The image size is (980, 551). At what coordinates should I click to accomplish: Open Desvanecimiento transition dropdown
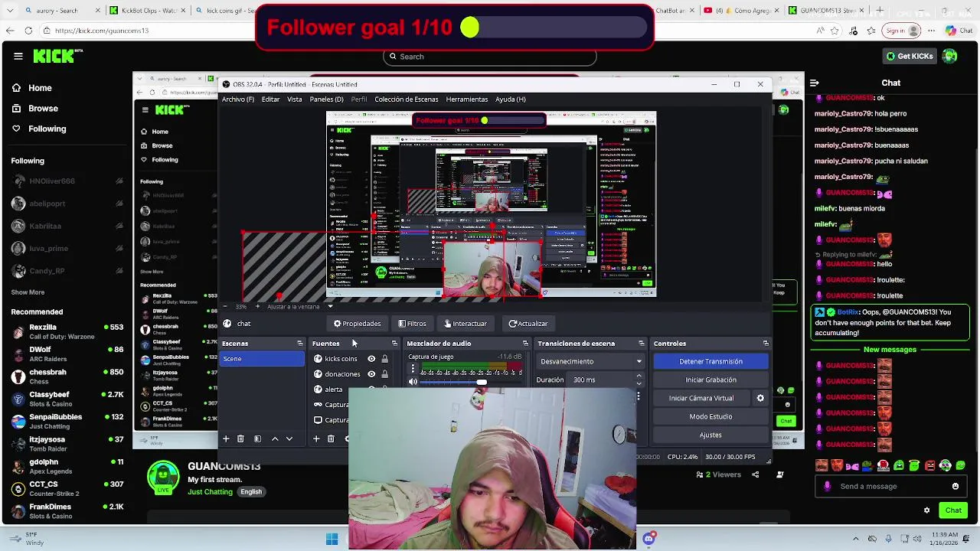590,361
